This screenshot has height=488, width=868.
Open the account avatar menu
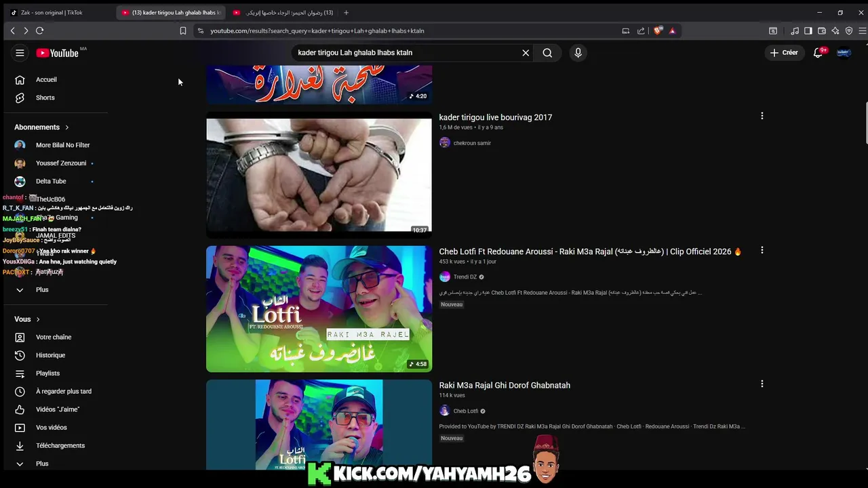844,53
